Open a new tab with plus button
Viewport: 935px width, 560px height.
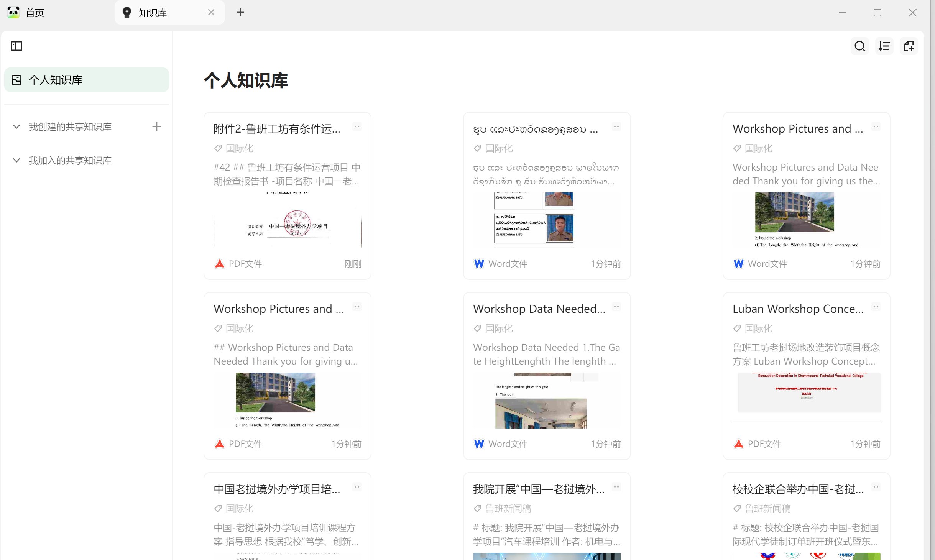[x=240, y=13]
